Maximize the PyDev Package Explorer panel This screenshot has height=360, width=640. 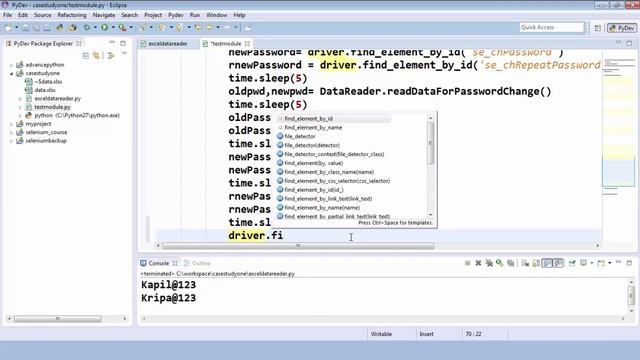(x=123, y=43)
